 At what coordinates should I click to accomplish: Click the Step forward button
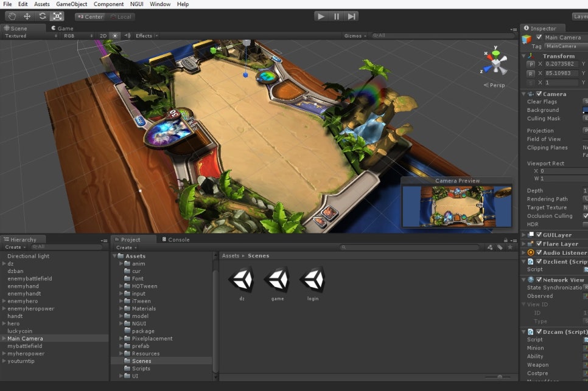[352, 16]
